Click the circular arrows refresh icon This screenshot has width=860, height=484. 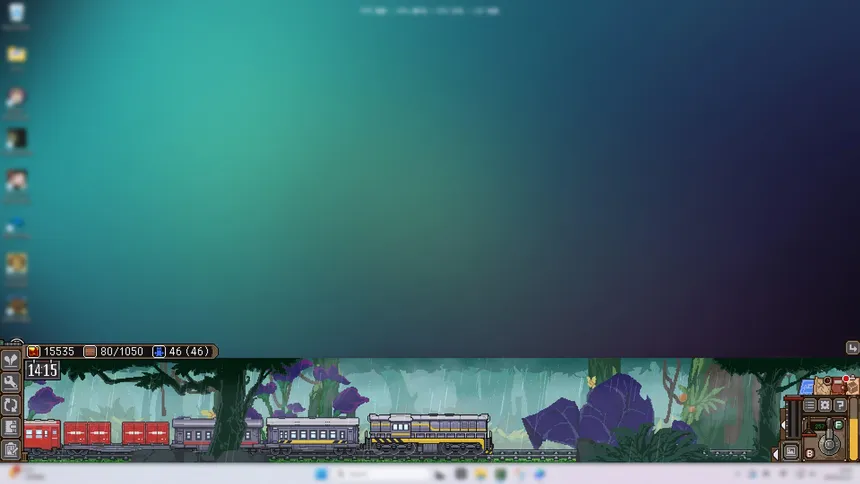click(x=11, y=405)
